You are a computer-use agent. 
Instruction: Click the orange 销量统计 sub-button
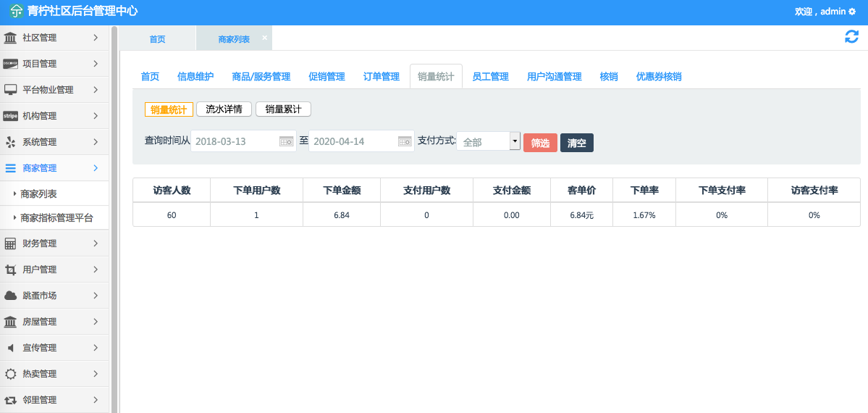tap(169, 109)
